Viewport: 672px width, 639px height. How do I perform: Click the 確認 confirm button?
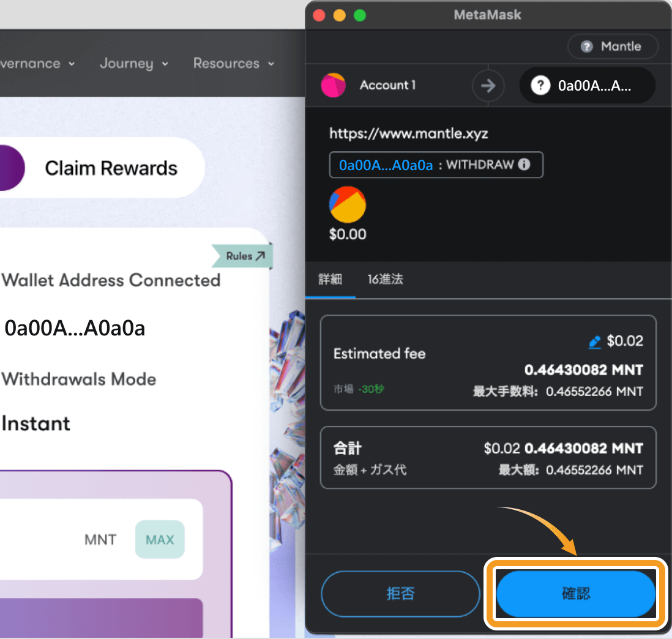[576, 594]
